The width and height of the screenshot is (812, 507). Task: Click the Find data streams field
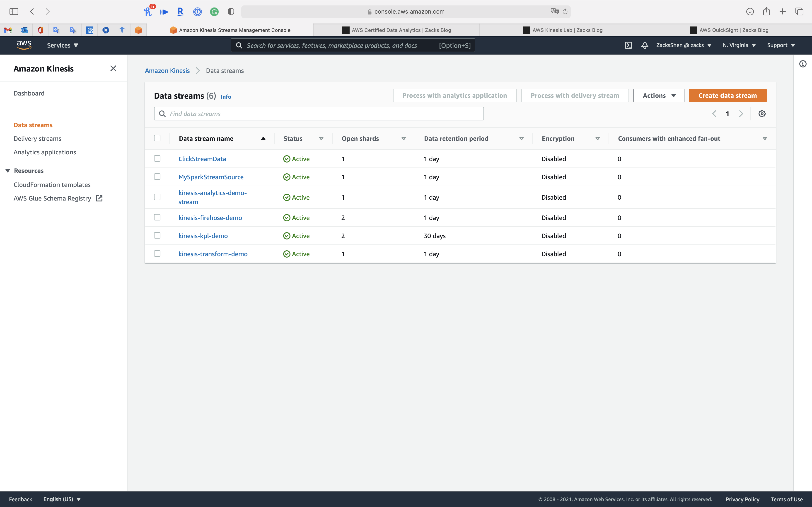[x=319, y=114]
